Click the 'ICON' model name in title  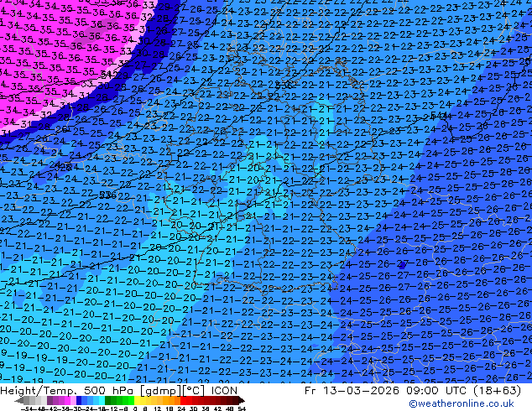[224, 391]
